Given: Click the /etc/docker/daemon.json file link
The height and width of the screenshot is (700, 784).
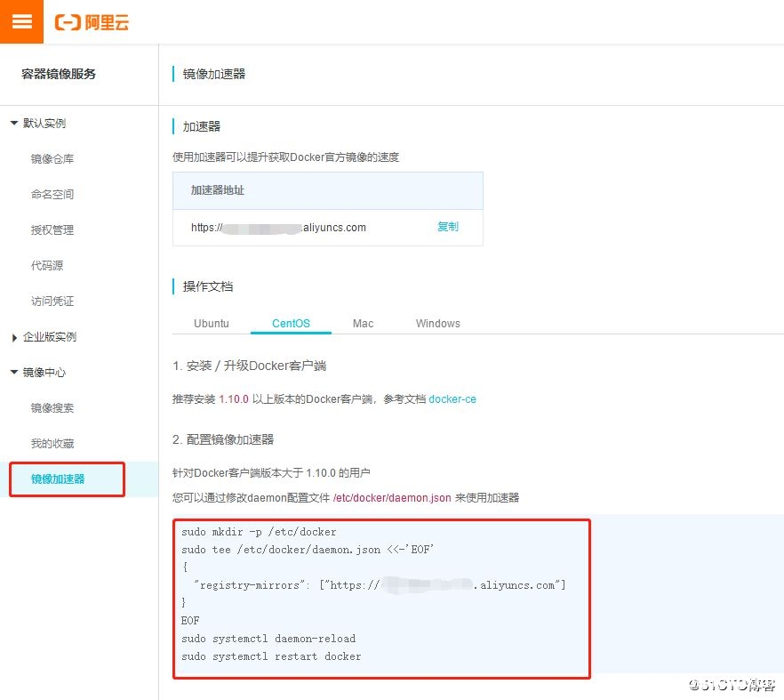Looking at the screenshot, I should coord(392,497).
